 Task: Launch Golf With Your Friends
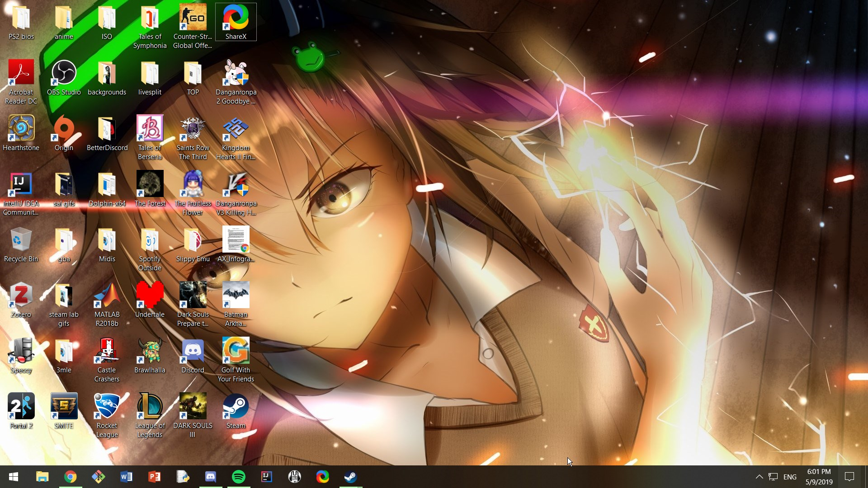click(236, 361)
